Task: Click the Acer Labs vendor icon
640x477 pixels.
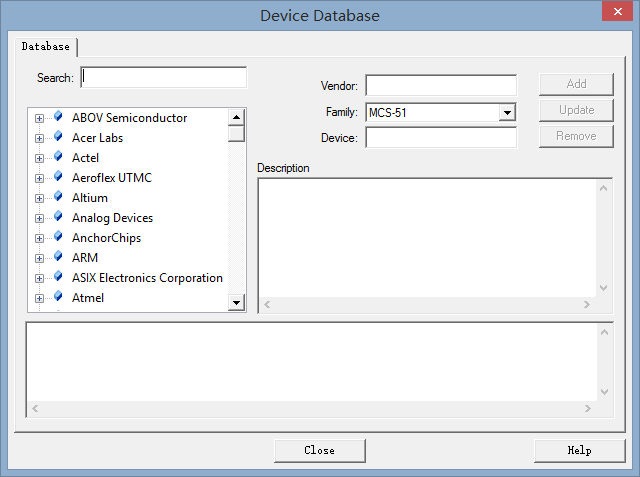Action: (x=58, y=137)
